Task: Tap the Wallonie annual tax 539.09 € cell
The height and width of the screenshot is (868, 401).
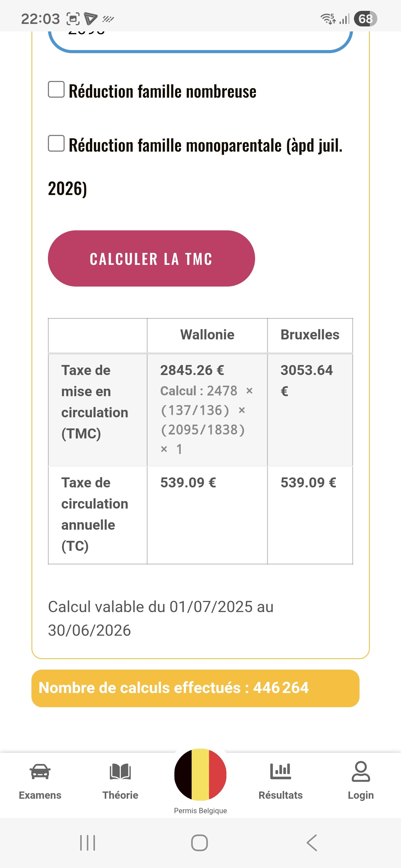Action: pos(188,482)
